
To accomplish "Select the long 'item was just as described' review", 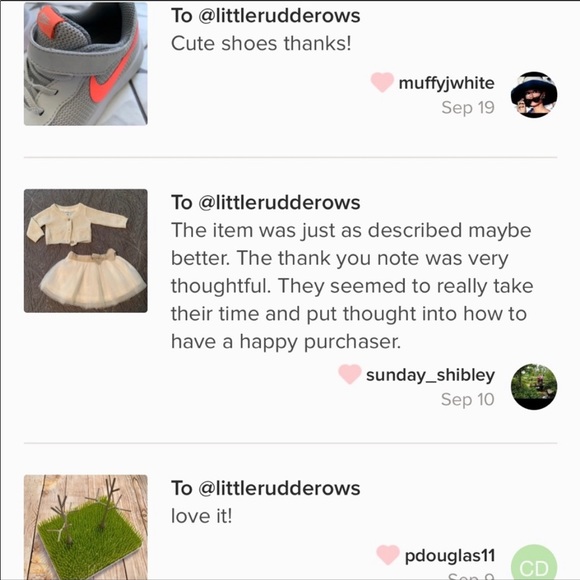I will (x=352, y=286).
